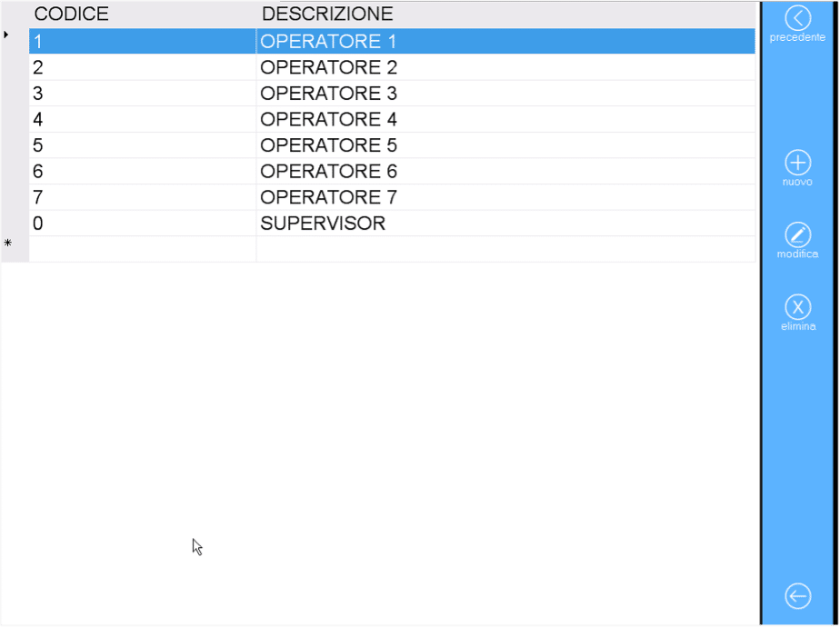The image size is (840, 627).
Task: Click the row selector with current-row arrow
Action: (x=15, y=41)
